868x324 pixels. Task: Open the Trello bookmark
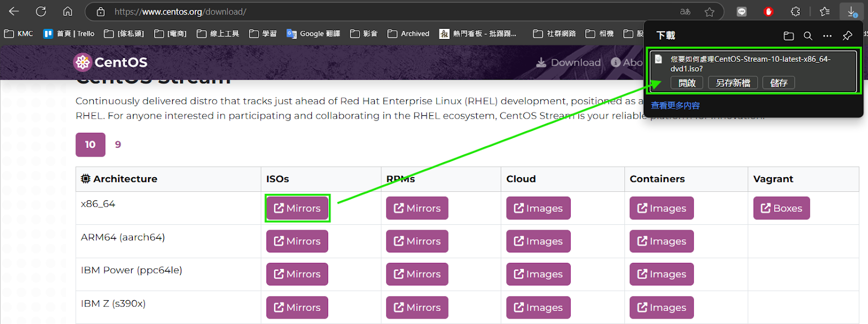coord(69,34)
